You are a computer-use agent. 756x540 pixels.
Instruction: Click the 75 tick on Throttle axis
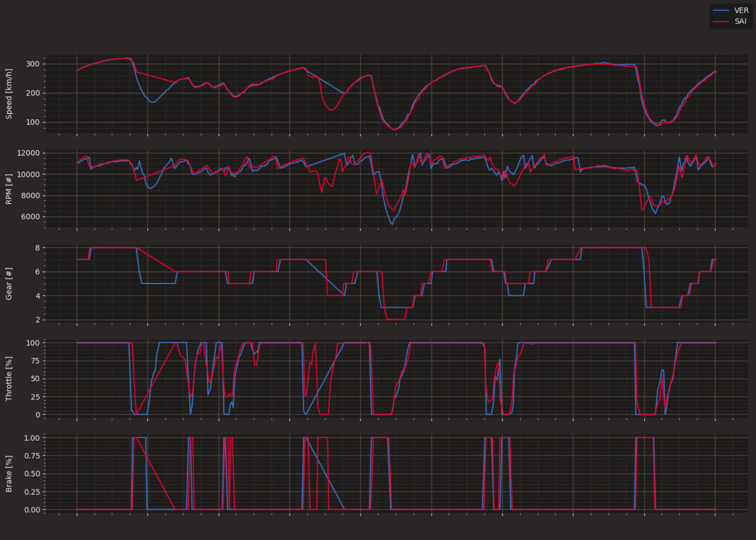pyautogui.click(x=35, y=361)
